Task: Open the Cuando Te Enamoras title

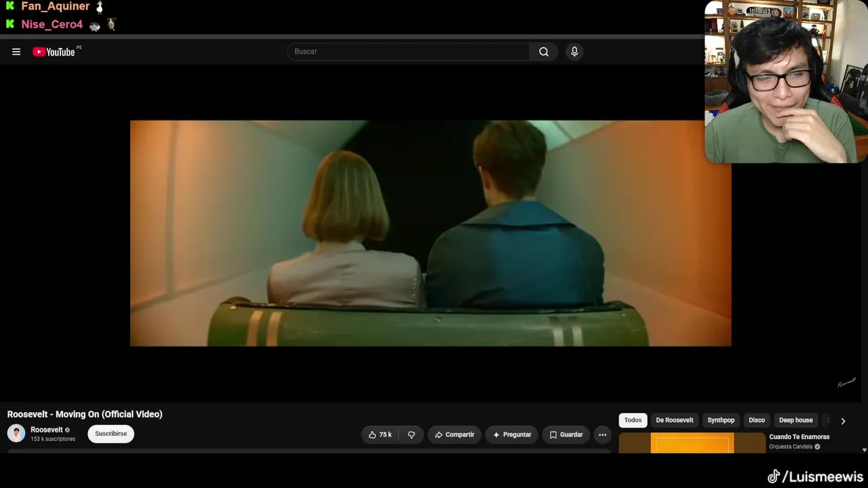Action: click(799, 437)
